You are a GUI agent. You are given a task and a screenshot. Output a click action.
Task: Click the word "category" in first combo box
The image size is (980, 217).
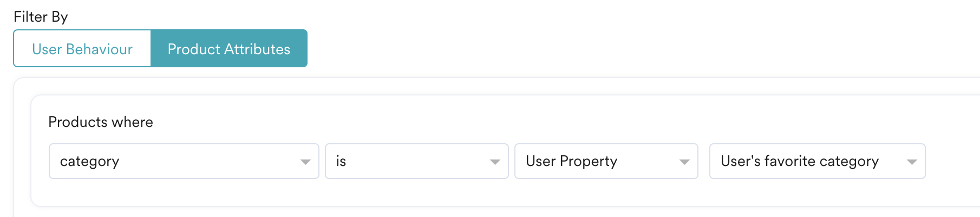pos(89,162)
